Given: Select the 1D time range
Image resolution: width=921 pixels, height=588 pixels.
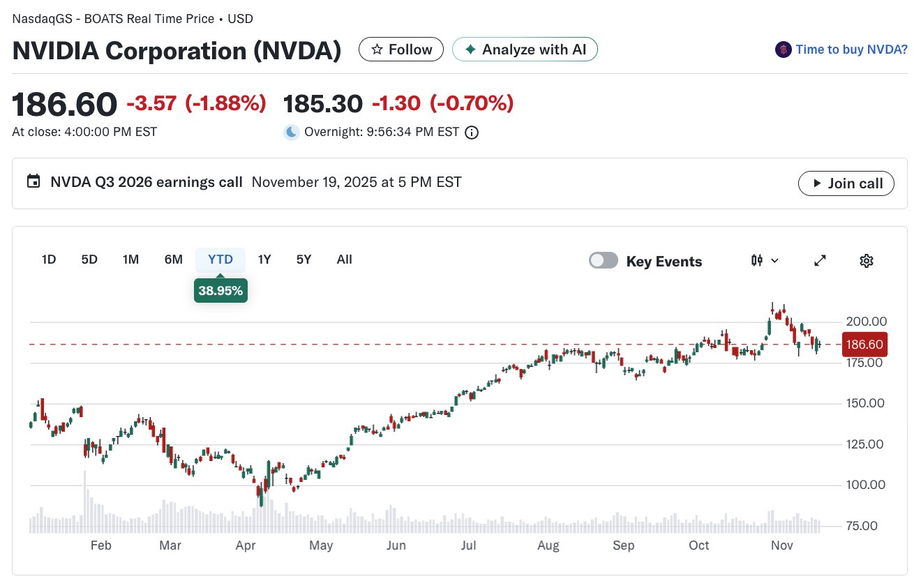Looking at the screenshot, I should [49, 259].
